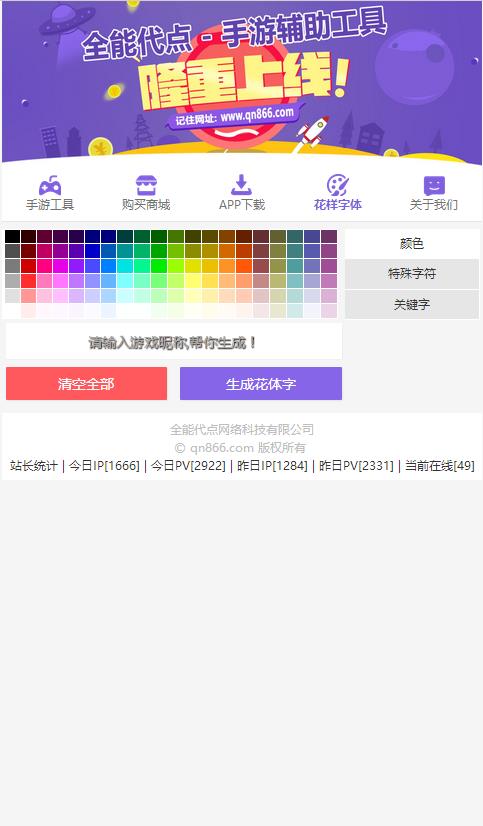Switch to the 特殊字符 tab
This screenshot has height=826, width=483.
tap(412, 274)
